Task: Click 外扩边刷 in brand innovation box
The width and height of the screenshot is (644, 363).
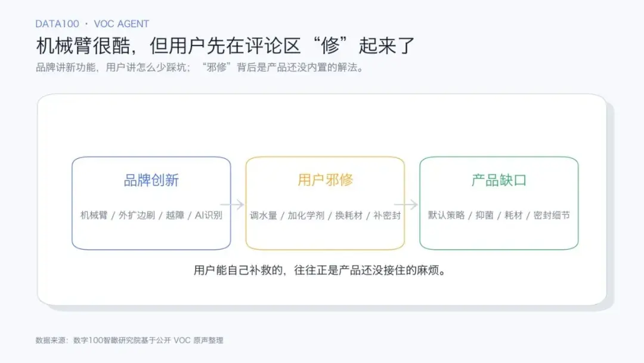Action: [137, 216]
